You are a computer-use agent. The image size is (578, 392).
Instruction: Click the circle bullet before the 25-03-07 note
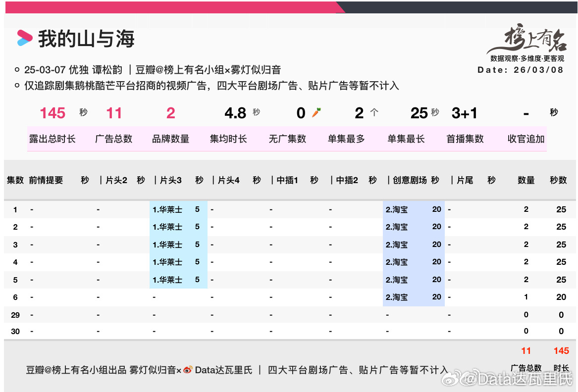[17, 70]
